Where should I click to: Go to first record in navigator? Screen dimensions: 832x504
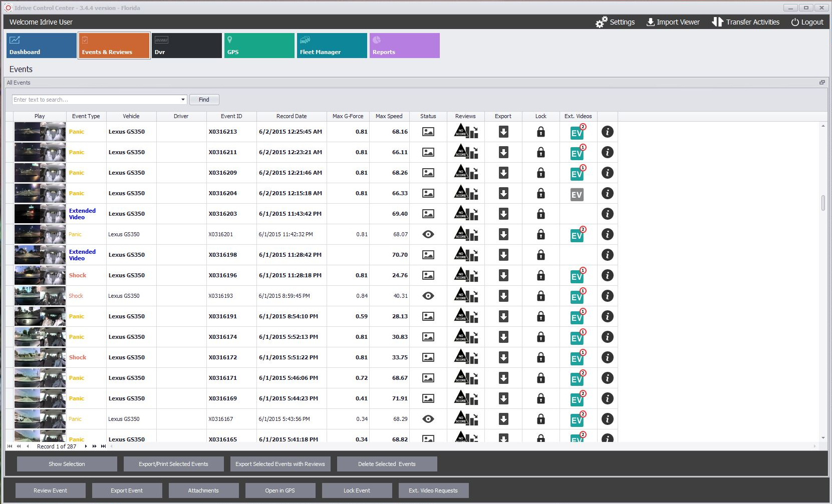[10, 446]
